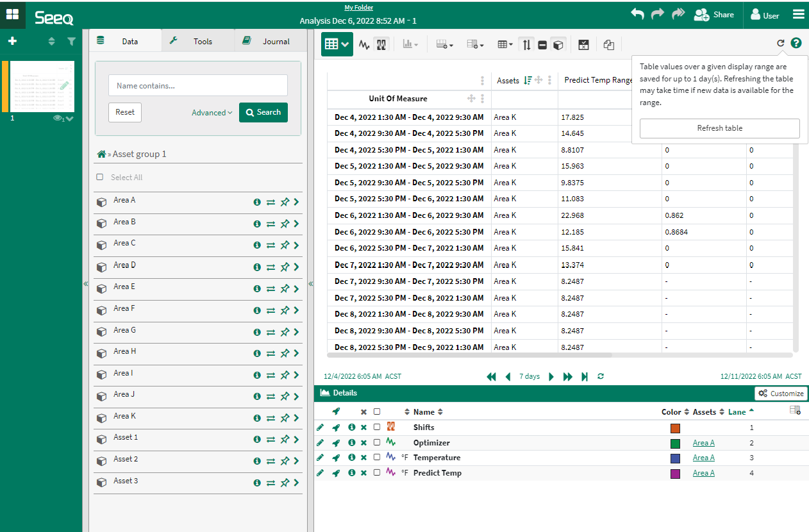Click the undo arrow in header
Image resolution: width=809 pixels, height=532 pixels.
coord(637,14)
